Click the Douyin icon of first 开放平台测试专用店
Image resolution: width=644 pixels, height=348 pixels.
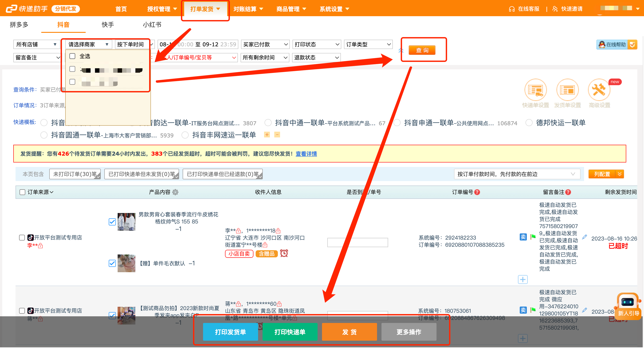pos(30,237)
